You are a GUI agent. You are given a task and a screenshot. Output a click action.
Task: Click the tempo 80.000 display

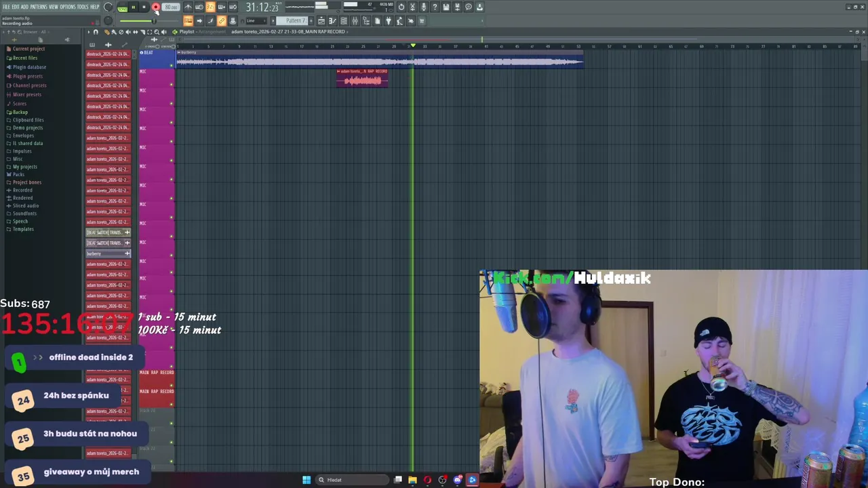tap(171, 7)
